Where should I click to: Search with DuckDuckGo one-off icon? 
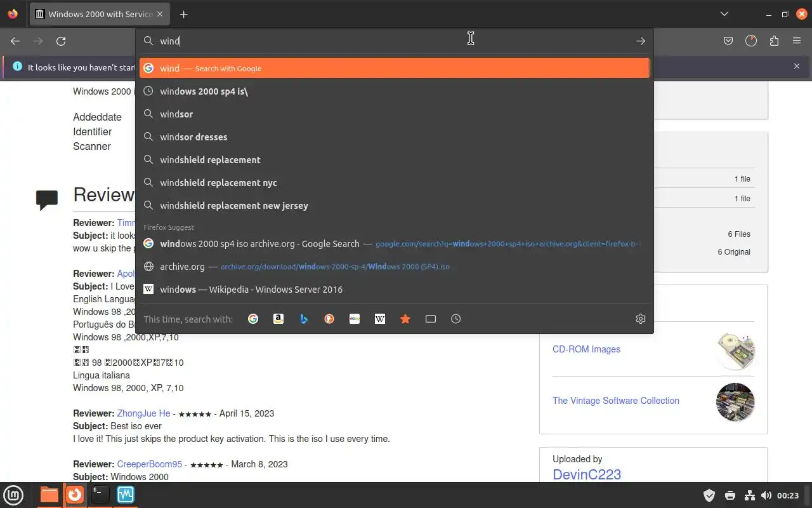pos(329,319)
